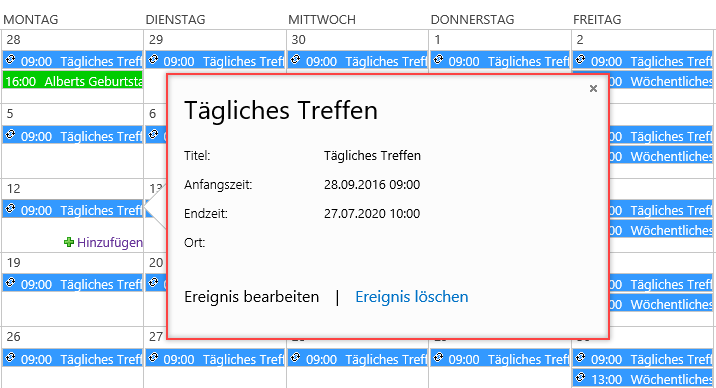Click recurrence icon on Monday 19 daily meeting
Screen dimensions: 716x388
tap(11, 283)
